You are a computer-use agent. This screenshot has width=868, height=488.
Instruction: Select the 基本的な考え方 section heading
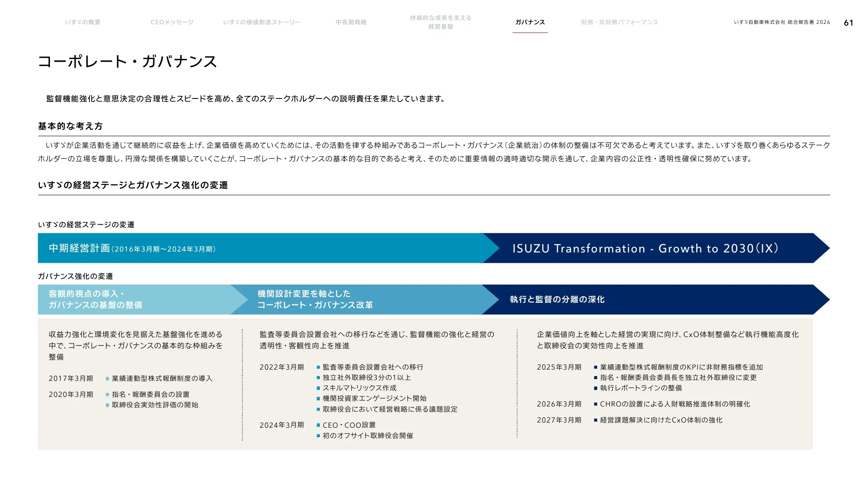tap(70, 126)
